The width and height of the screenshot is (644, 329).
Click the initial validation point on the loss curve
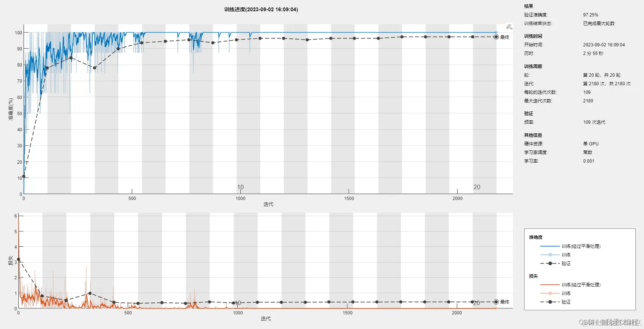18,259
